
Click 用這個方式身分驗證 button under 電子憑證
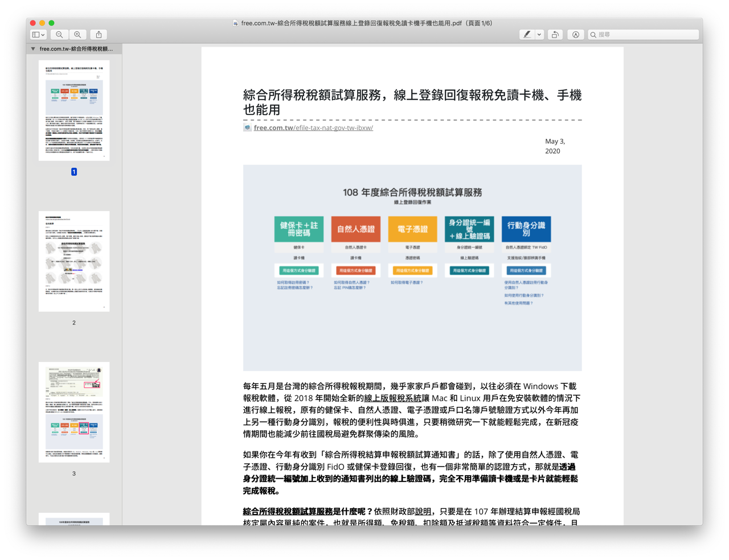(412, 271)
